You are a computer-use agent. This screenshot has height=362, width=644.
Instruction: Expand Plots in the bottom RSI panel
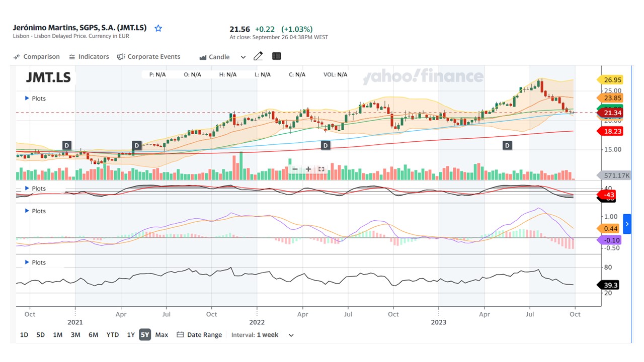(x=35, y=262)
